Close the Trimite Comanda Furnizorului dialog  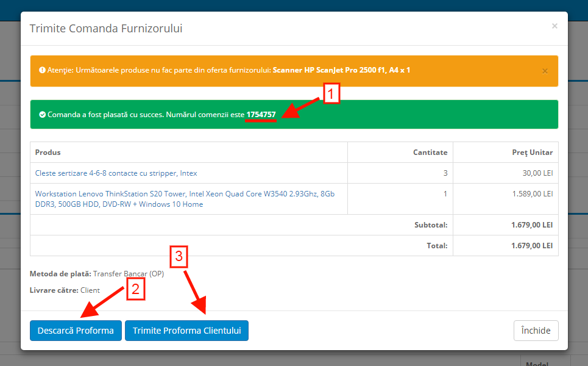click(554, 26)
